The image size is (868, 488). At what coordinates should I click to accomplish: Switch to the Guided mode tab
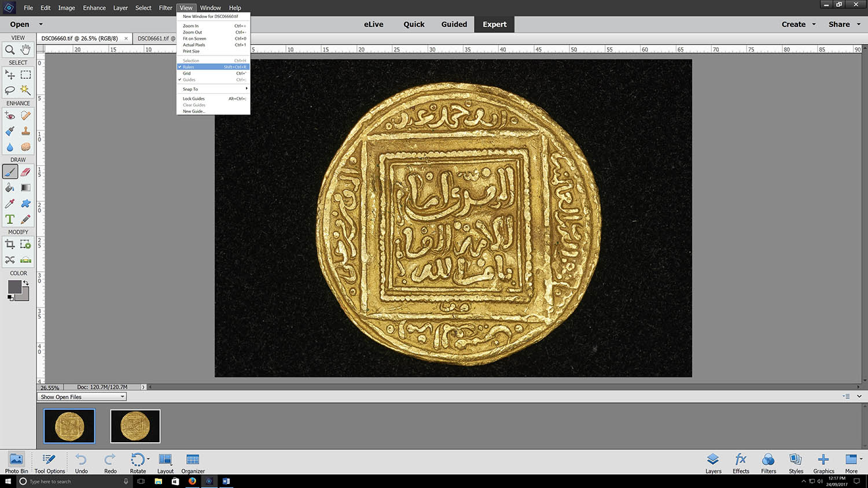click(x=454, y=24)
